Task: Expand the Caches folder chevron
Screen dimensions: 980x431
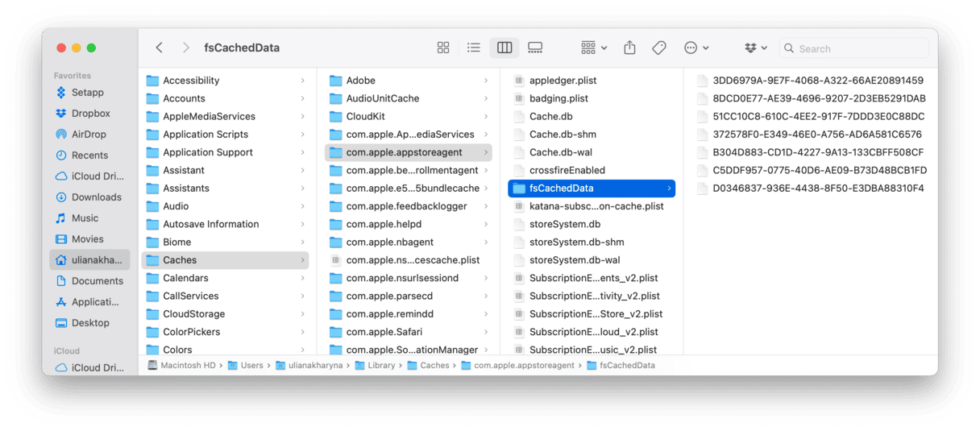Action: (x=302, y=260)
